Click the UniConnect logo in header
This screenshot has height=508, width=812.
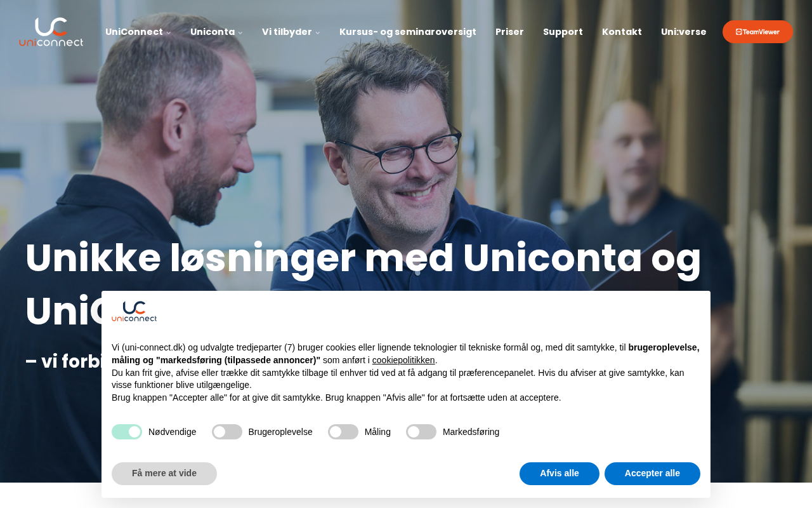[x=51, y=32]
